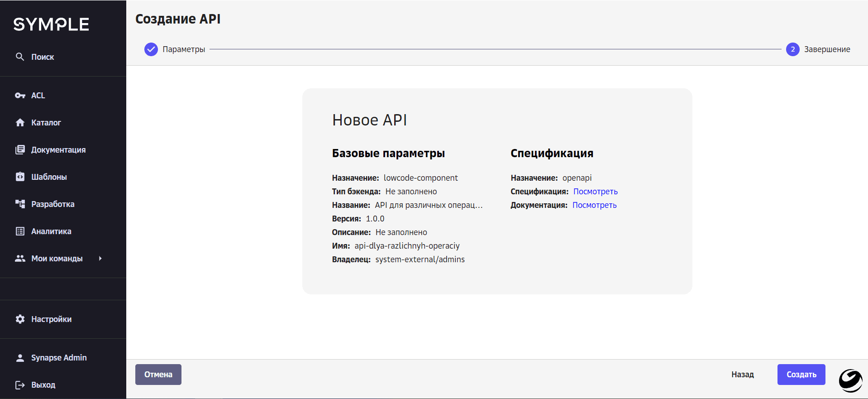Select the Выход label to log out
The height and width of the screenshot is (399, 868).
coord(43,385)
